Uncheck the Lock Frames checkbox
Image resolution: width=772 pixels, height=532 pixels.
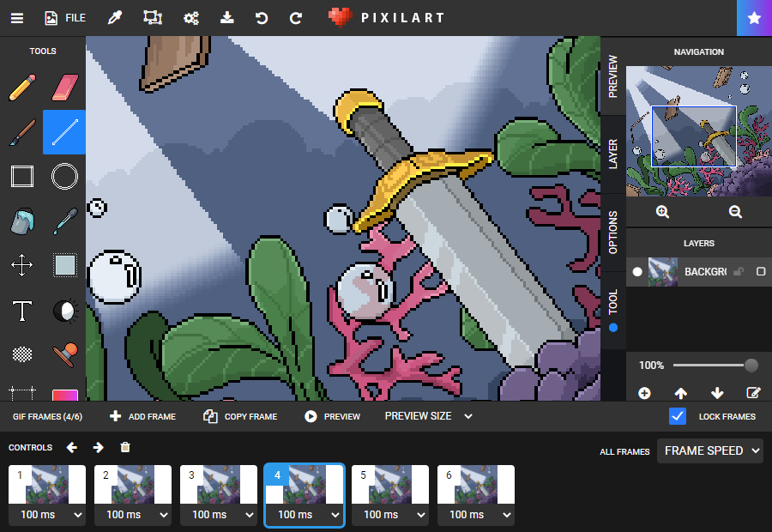[678, 416]
